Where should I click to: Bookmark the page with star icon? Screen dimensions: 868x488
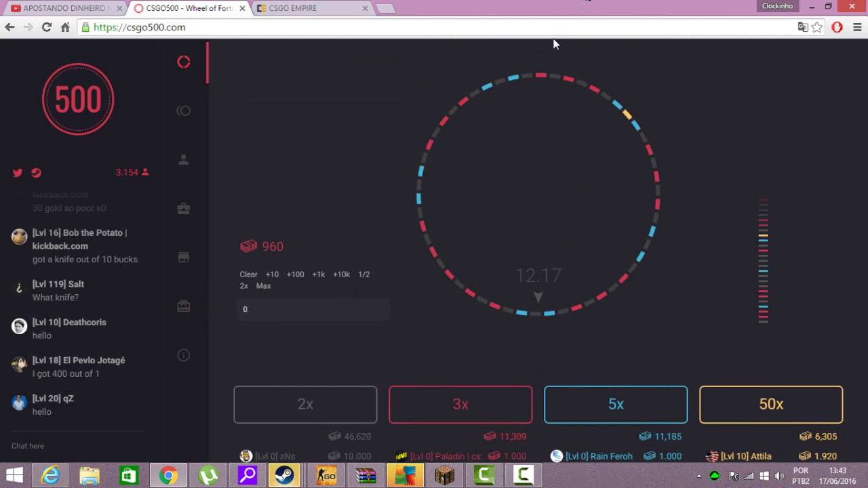click(817, 27)
